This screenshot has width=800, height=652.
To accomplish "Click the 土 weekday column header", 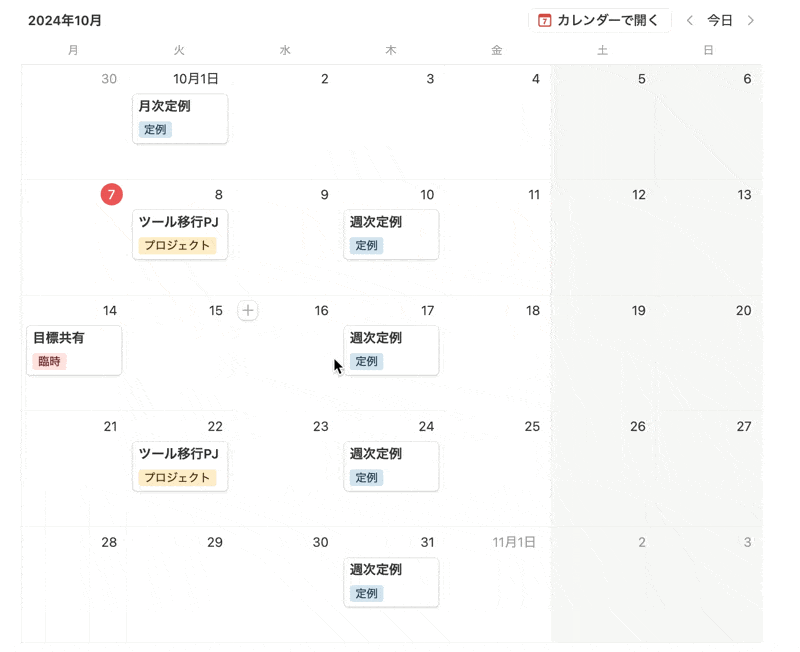I will (x=603, y=50).
